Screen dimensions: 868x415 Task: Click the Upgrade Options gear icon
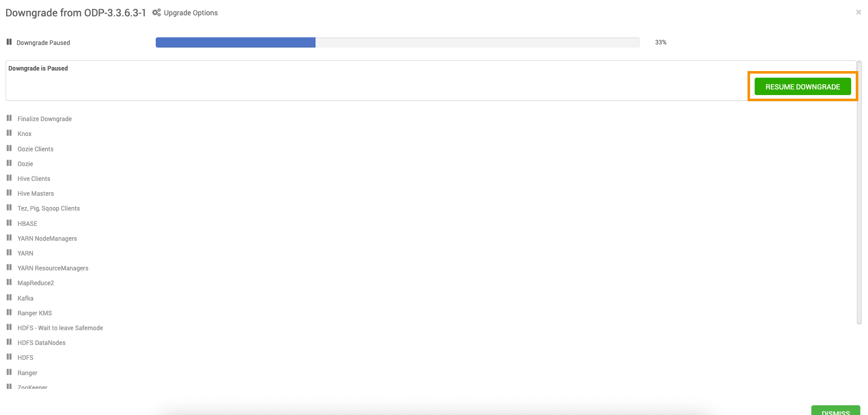tap(156, 13)
